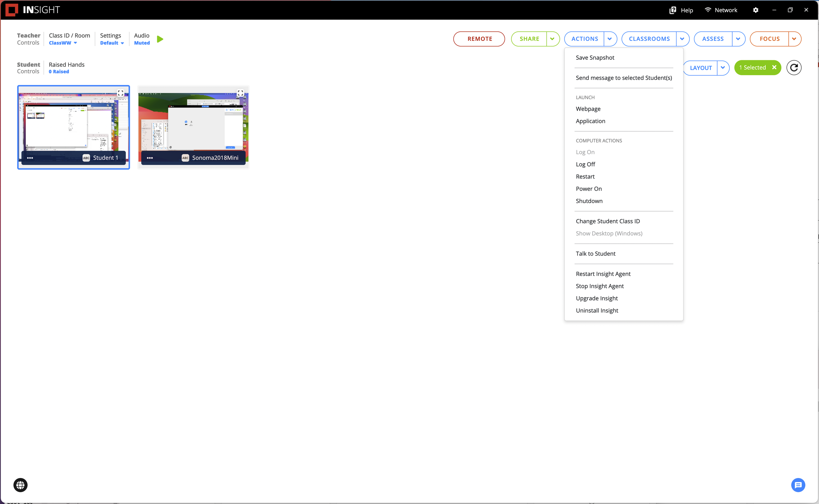Refresh the student list
The width and height of the screenshot is (819, 504).
click(794, 68)
